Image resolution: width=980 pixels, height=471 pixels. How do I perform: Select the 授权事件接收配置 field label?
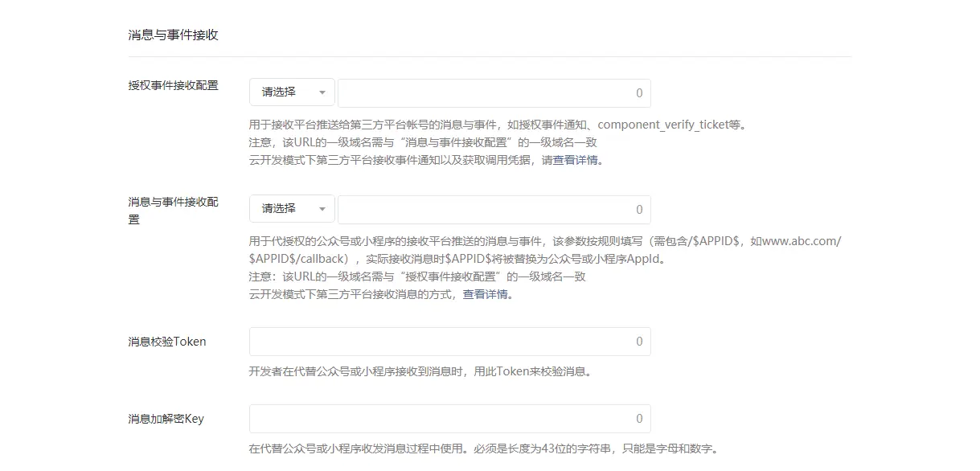[173, 85]
